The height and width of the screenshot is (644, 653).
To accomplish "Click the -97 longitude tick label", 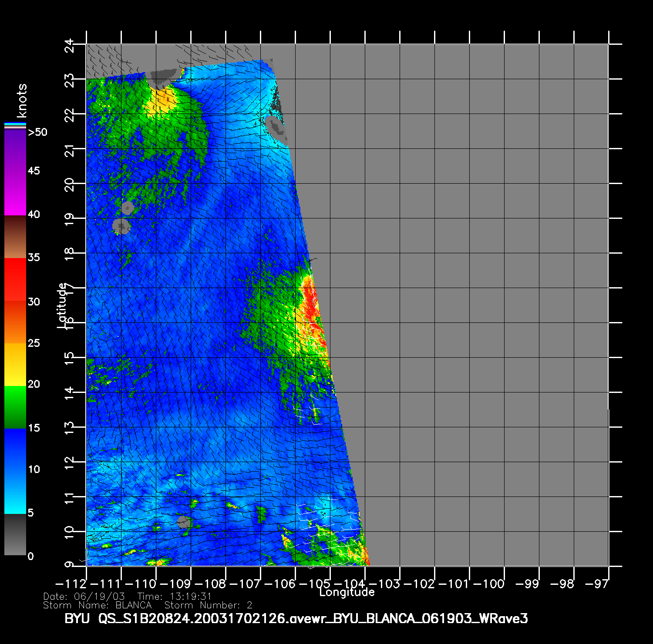I will (x=596, y=584).
